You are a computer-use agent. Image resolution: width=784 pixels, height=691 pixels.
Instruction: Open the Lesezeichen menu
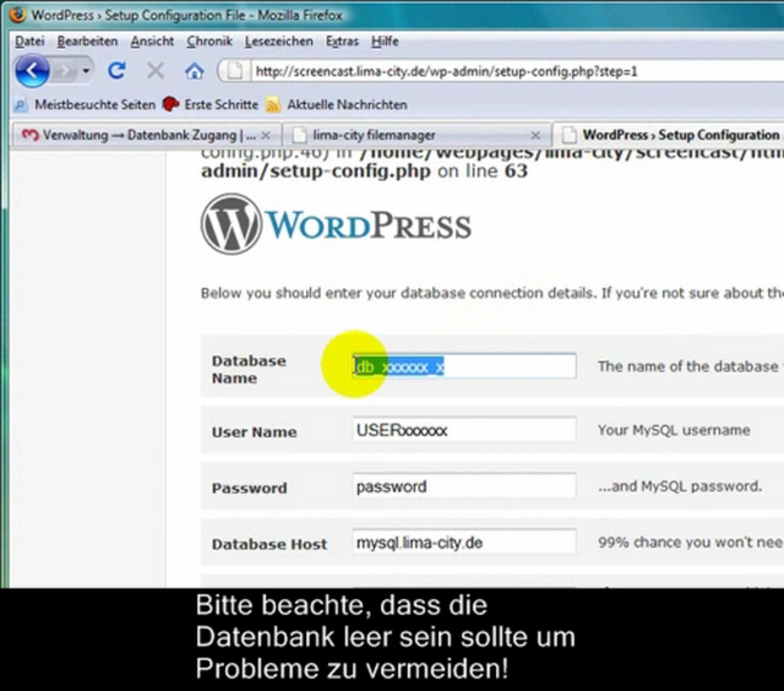click(279, 41)
